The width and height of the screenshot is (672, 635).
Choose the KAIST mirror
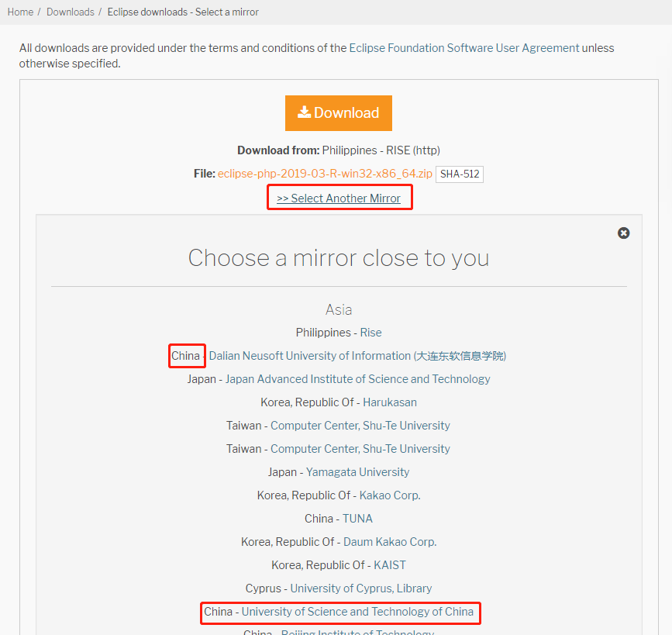(x=389, y=564)
